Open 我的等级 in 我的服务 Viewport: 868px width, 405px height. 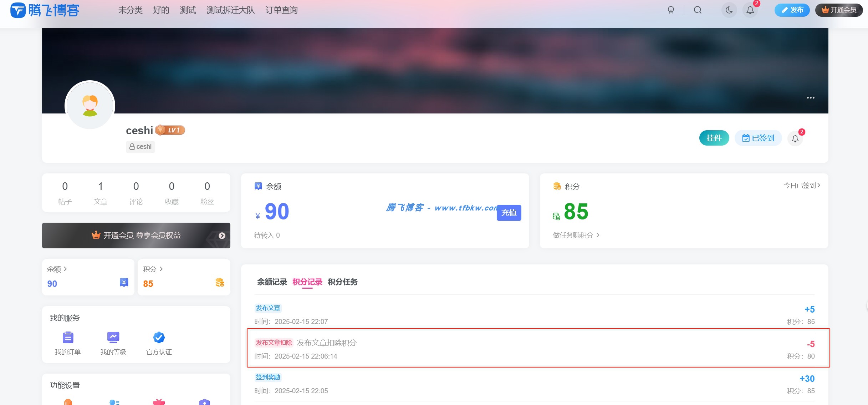(x=113, y=343)
